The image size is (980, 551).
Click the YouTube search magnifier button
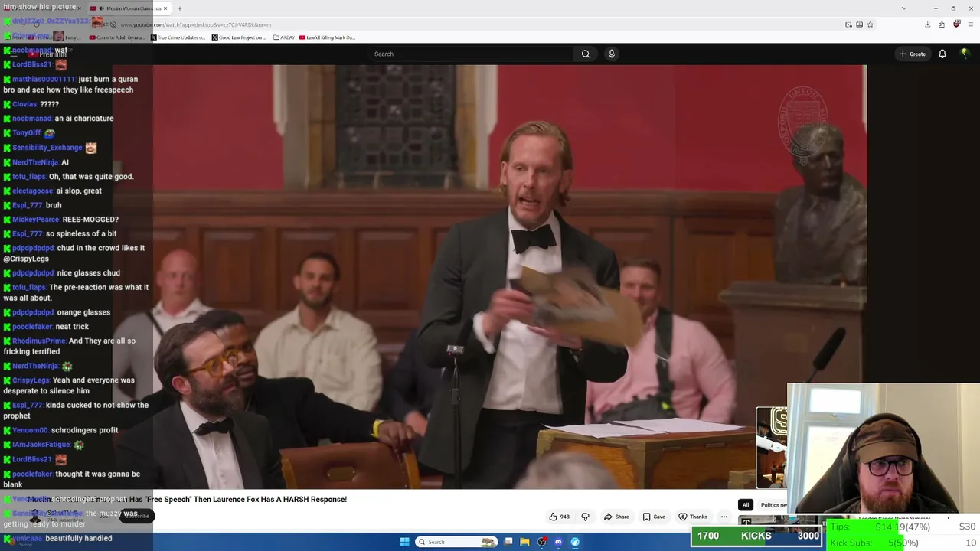click(586, 54)
